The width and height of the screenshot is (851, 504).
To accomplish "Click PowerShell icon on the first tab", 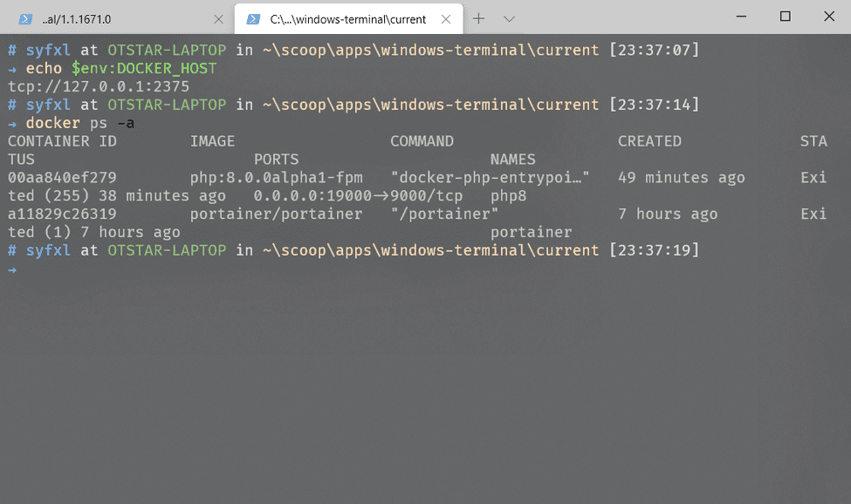I will [27, 18].
